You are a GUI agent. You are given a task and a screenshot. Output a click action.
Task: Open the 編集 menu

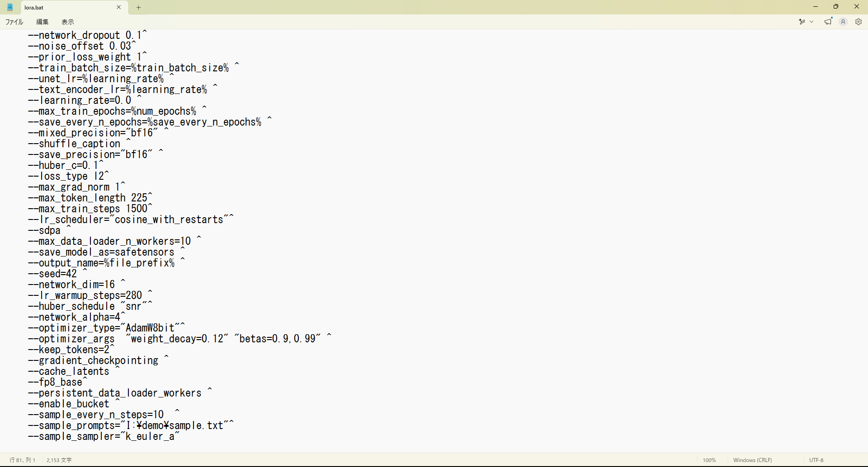(x=42, y=22)
